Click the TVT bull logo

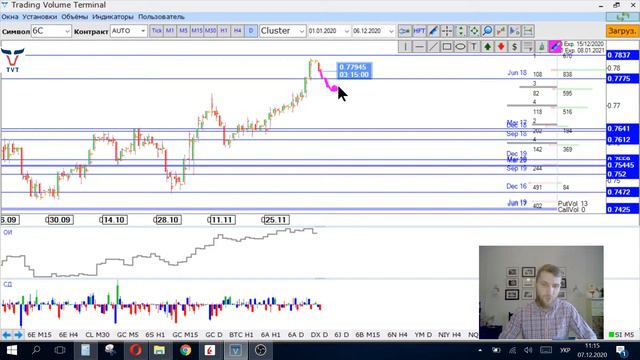[x=13, y=60]
